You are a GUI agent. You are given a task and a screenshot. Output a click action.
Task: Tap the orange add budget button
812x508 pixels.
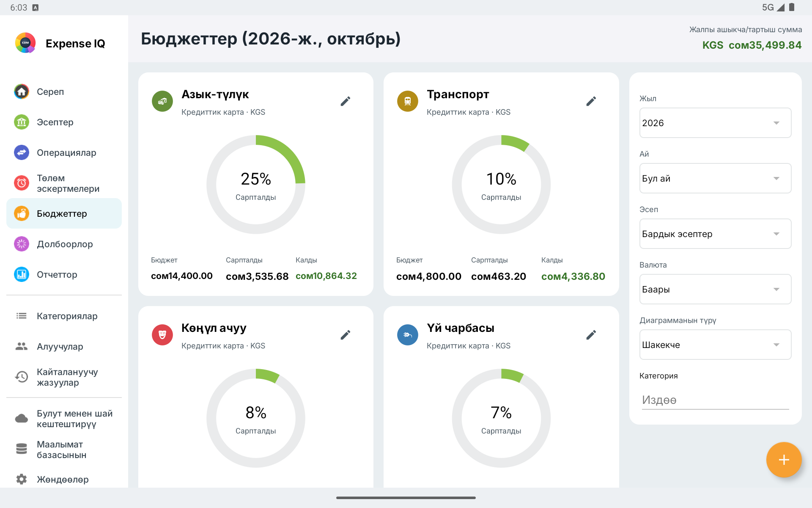784,460
